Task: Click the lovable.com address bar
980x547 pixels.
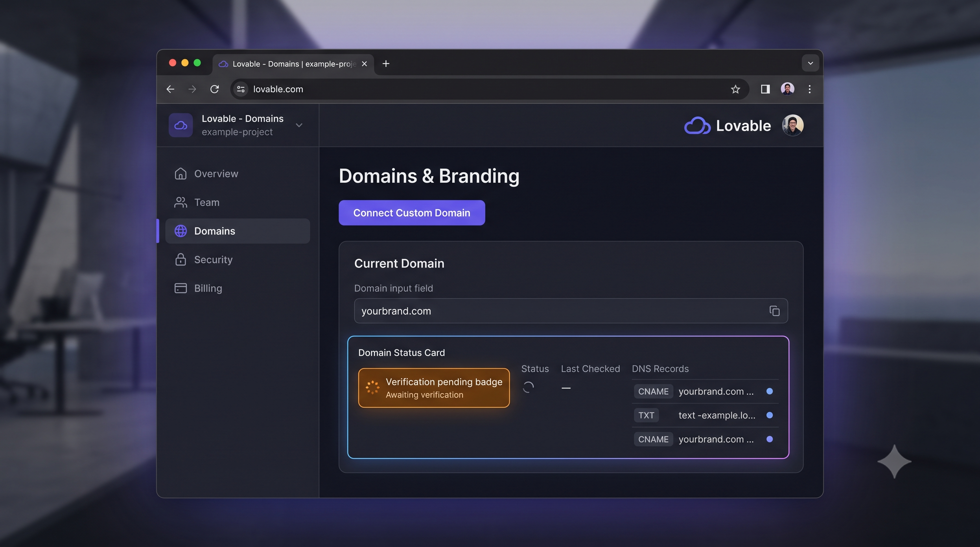Action: (x=489, y=89)
